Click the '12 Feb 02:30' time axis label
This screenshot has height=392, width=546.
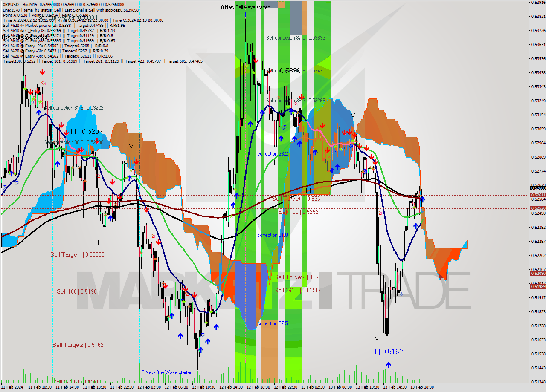[x=149, y=387]
